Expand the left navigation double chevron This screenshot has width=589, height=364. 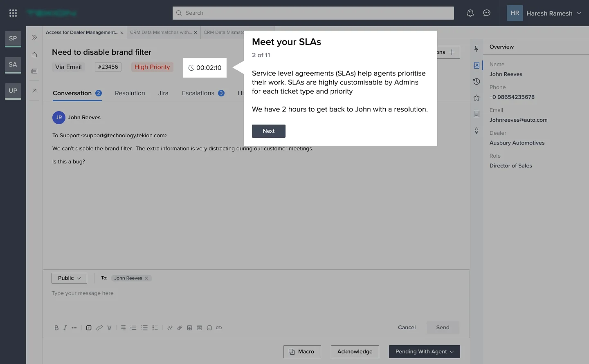(x=34, y=37)
